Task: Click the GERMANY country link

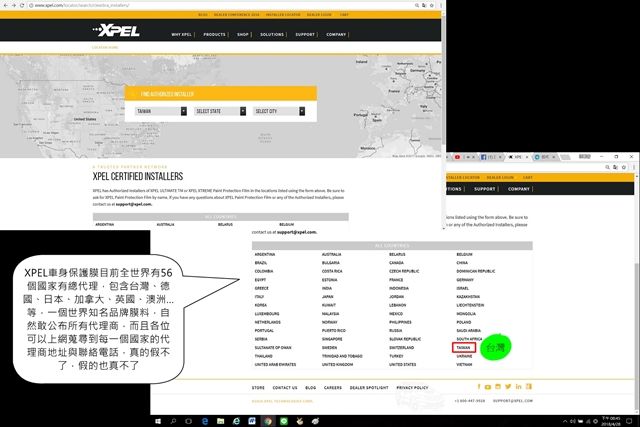Action: pos(465,280)
